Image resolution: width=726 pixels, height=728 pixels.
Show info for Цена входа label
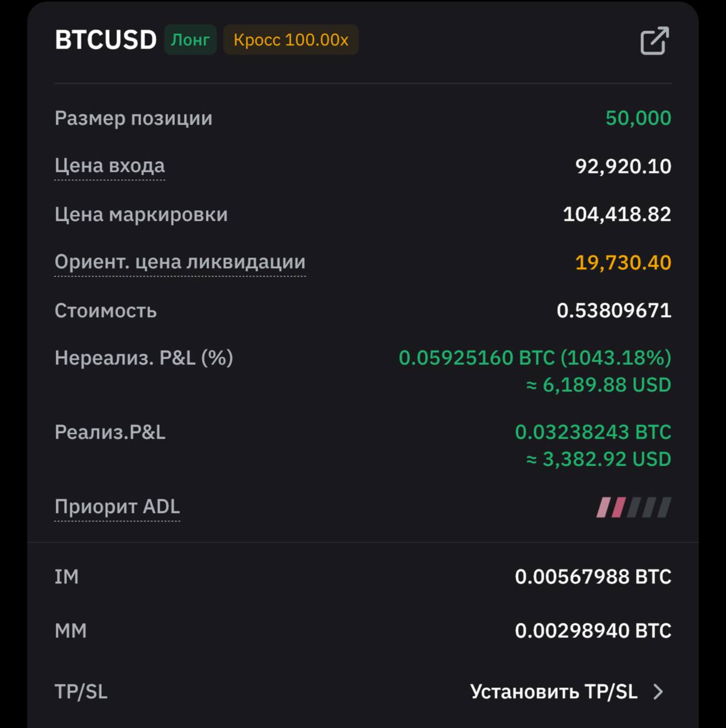coord(110,166)
